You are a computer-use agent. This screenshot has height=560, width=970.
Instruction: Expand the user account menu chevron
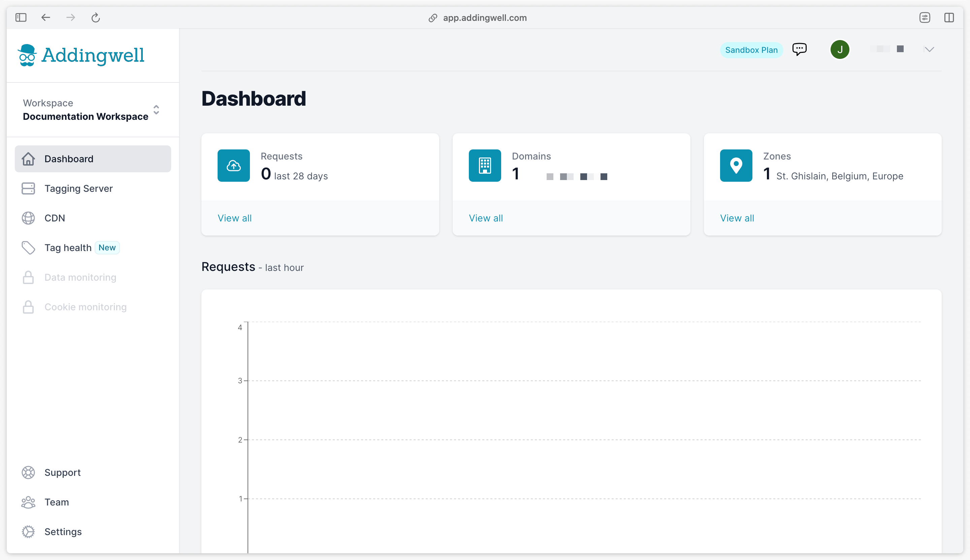coord(929,49)
